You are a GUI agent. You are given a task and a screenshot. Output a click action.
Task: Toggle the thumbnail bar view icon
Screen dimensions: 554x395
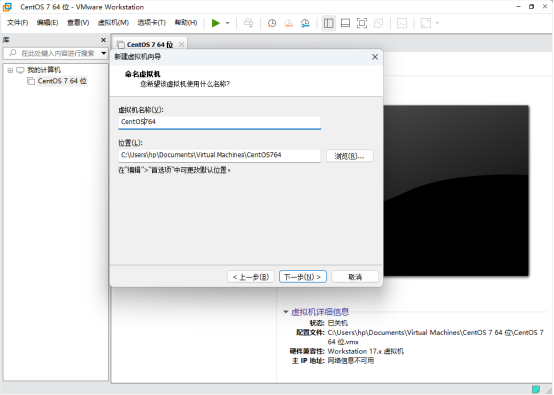pyautogui.click(x=345, y=23)
